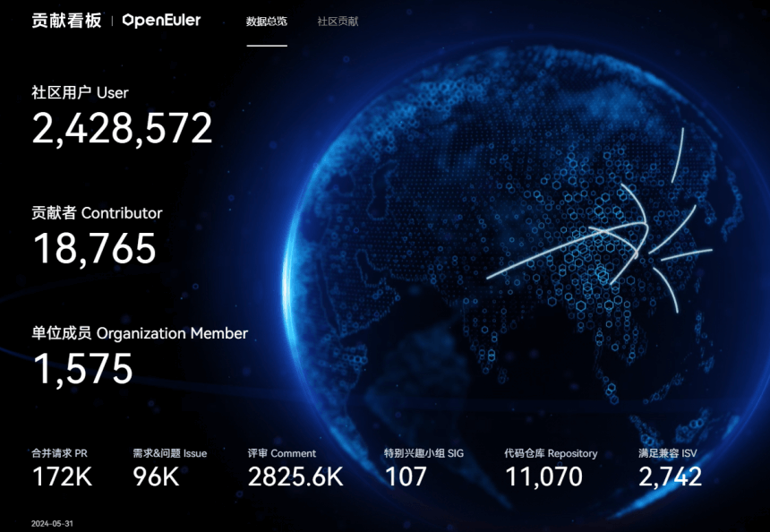This screenshot has height=532, width=770.
Task: Click the 2825.6K comment value
Action: (x=295, y=477)
